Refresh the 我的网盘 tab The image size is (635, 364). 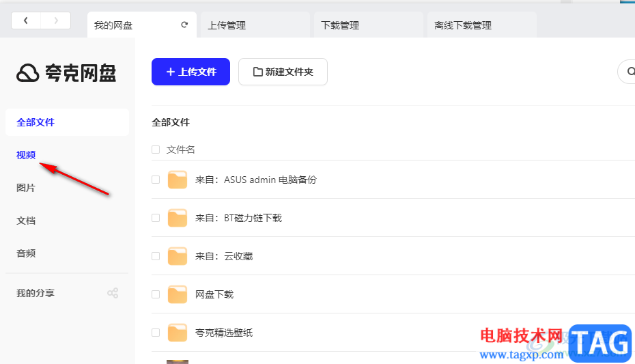(184, 25)
